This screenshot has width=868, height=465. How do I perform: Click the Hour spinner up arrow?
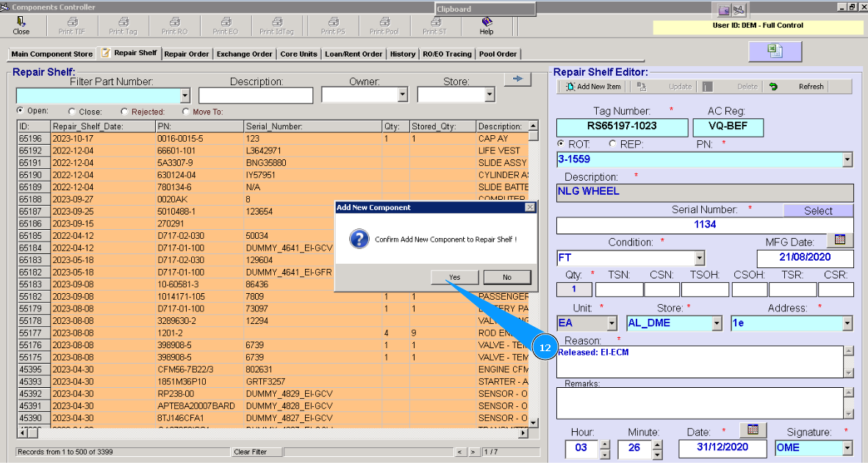(x=605, y=444)
